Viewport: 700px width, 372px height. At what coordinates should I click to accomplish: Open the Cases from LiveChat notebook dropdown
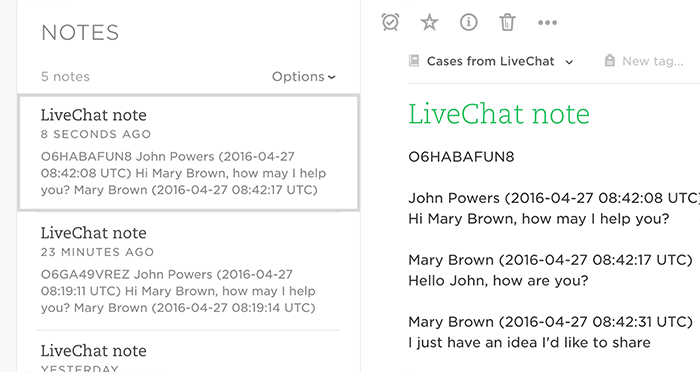tap(500, 61)
